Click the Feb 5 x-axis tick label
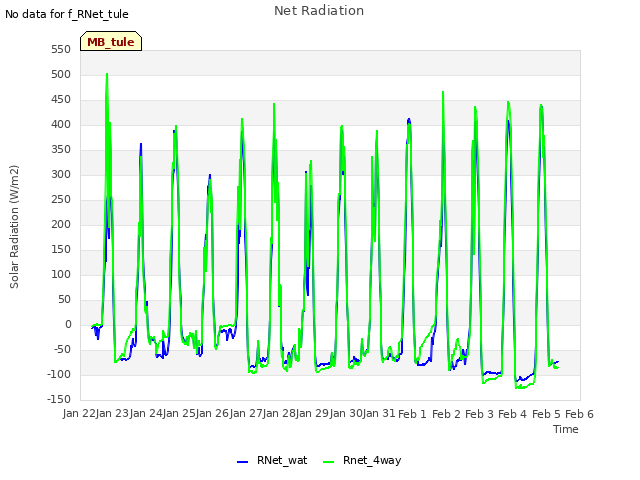This screenshot has height=480, width=640. 546,414
